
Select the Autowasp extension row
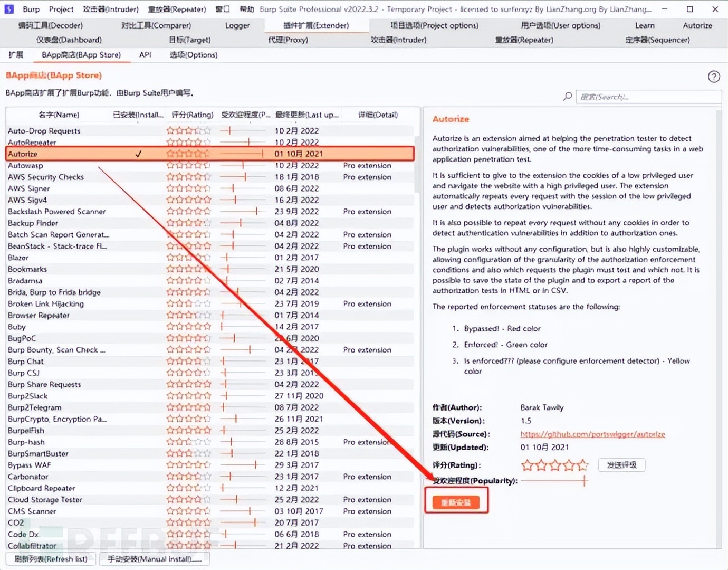[x=210, y=165]
